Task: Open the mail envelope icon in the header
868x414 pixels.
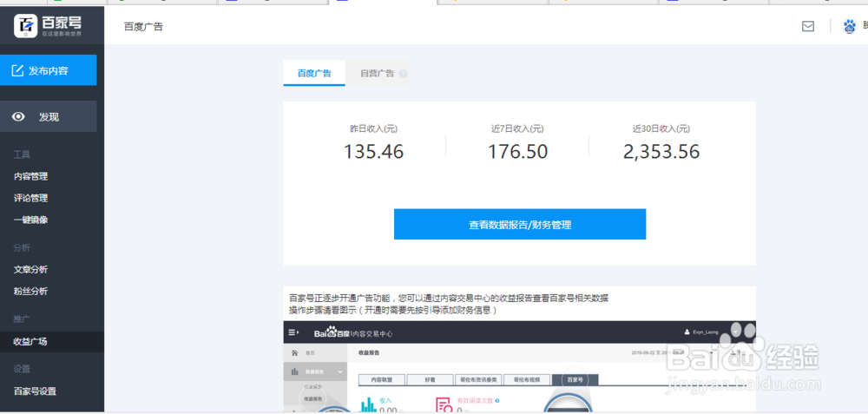Action: (807, 26)
